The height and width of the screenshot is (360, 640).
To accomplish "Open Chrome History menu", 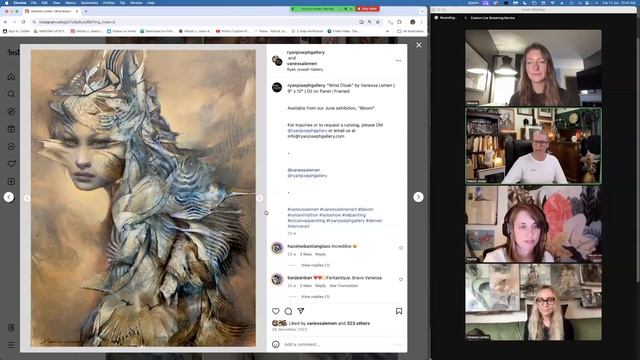I will click(71, 3).
